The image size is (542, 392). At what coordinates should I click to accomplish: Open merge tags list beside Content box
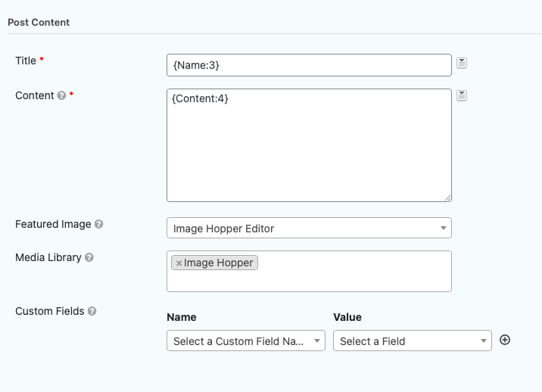[462, 95]
